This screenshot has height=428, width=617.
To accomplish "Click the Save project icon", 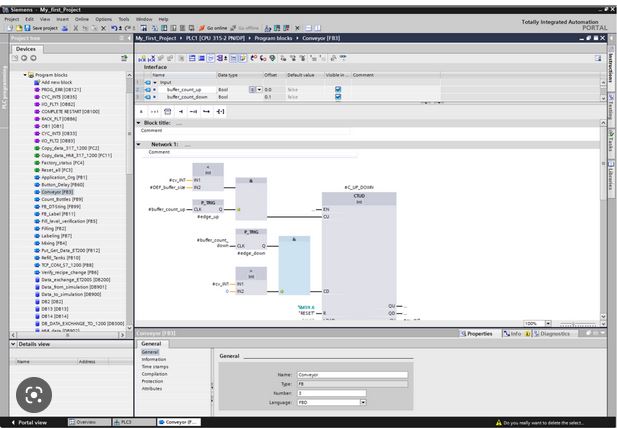I will 27,28.
